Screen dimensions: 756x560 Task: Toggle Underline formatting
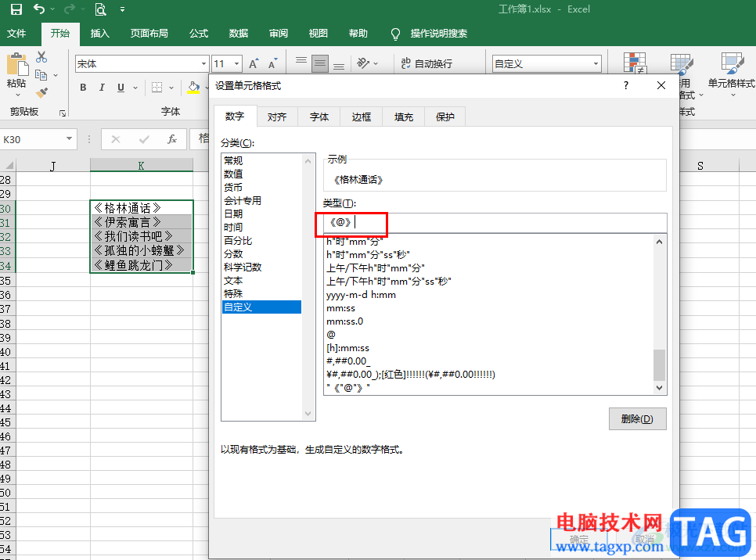pos(121,88)
